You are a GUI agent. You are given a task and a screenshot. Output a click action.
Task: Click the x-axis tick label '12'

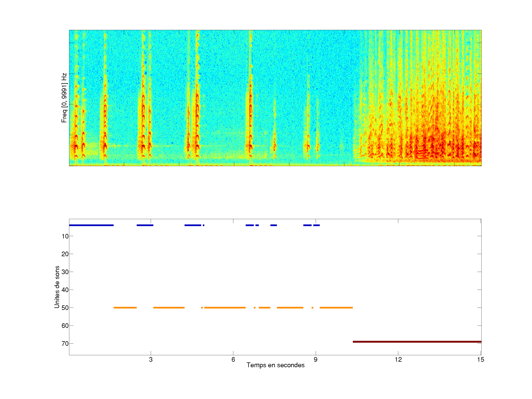398,359
